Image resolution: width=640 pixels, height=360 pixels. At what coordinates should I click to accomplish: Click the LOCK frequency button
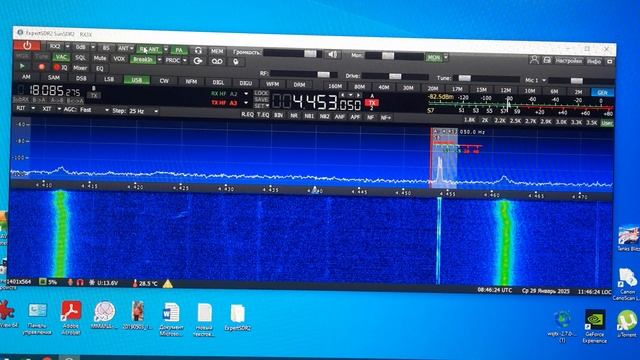point(261,93)
